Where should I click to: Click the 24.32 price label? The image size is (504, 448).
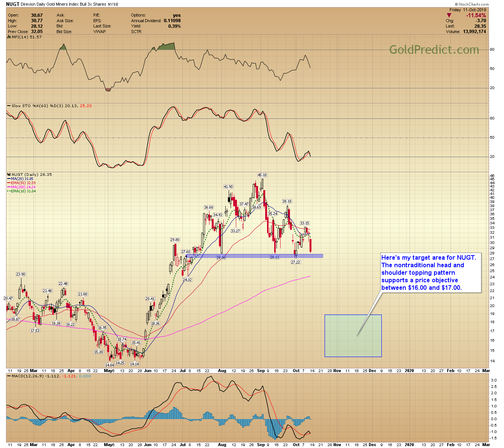[x=187, y=280]
